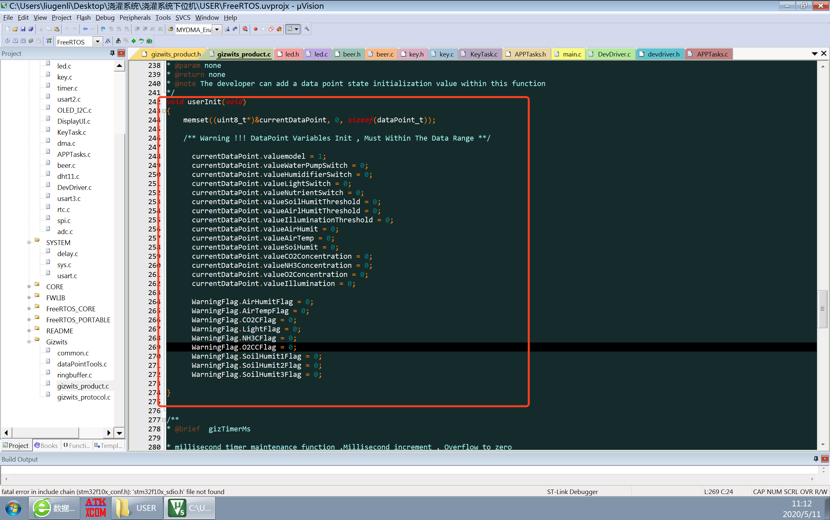Click the project tree horizontal scroll right arrow
Image resolution: width=830 pixels, height=520 pixels.
point(109,433)
